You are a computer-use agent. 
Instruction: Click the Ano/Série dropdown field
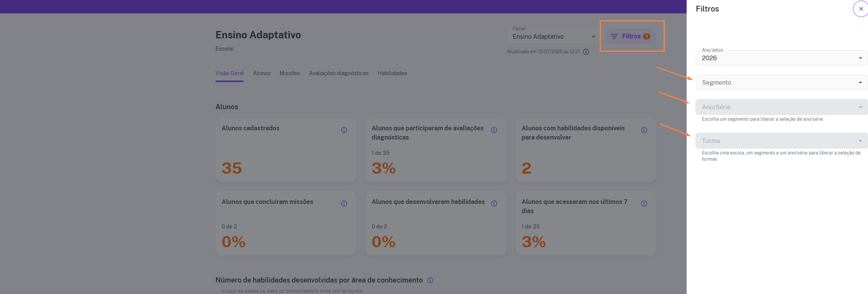point(782,107)
